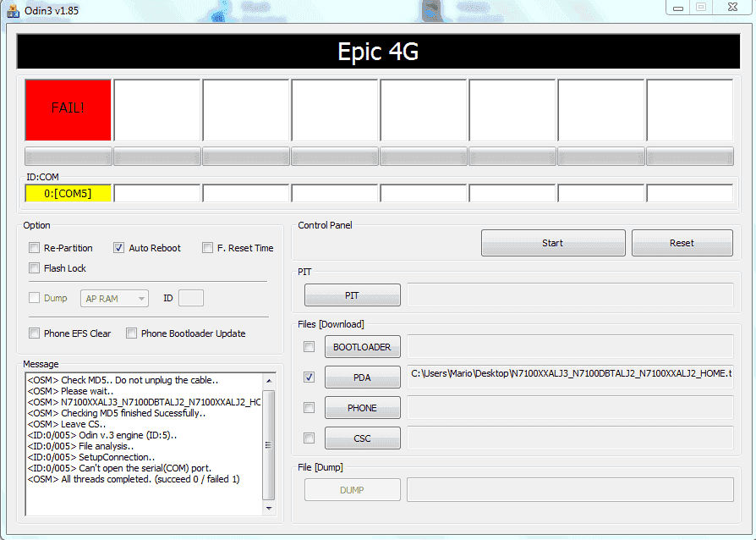Click the Odin3 title bar app icon
Image resolution: width=756 pixels, height=540 pixels.
(13, 10)
